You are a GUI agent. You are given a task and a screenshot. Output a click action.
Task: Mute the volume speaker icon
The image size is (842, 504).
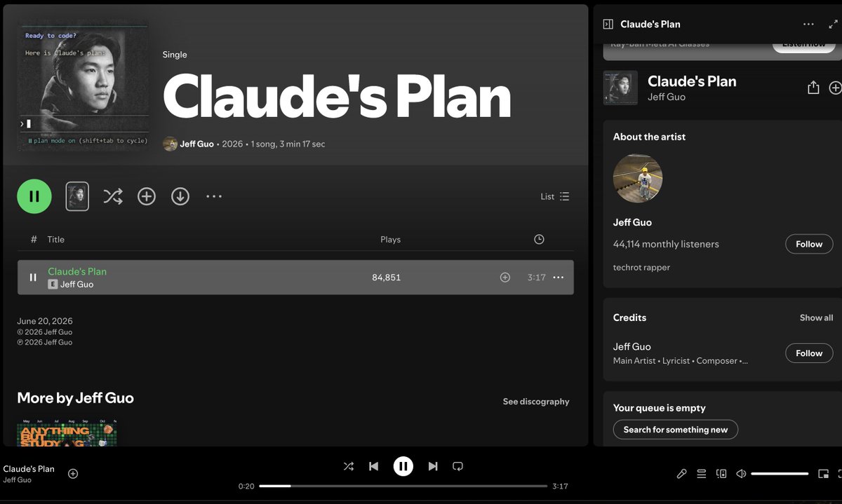(x=741, y=474)
